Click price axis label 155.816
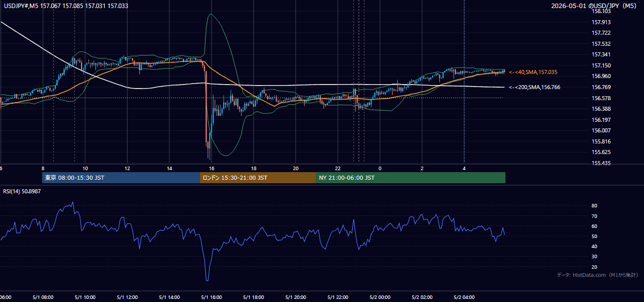This screenshot has height=302, width=644. (x=601, y=141)
